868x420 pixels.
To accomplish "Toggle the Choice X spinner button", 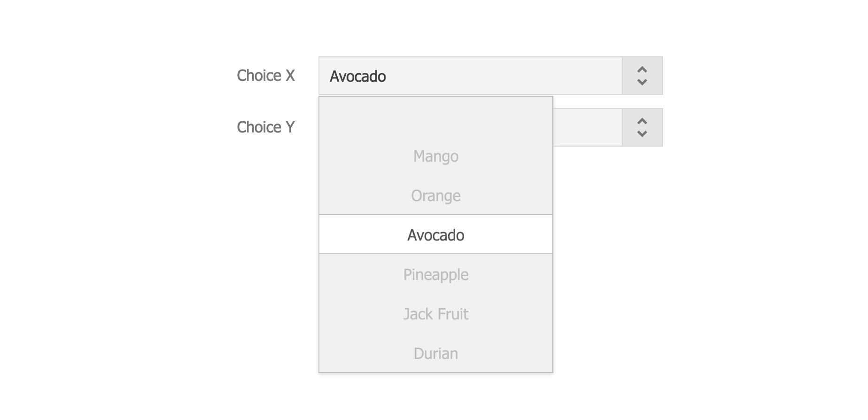I will point(643,76).
